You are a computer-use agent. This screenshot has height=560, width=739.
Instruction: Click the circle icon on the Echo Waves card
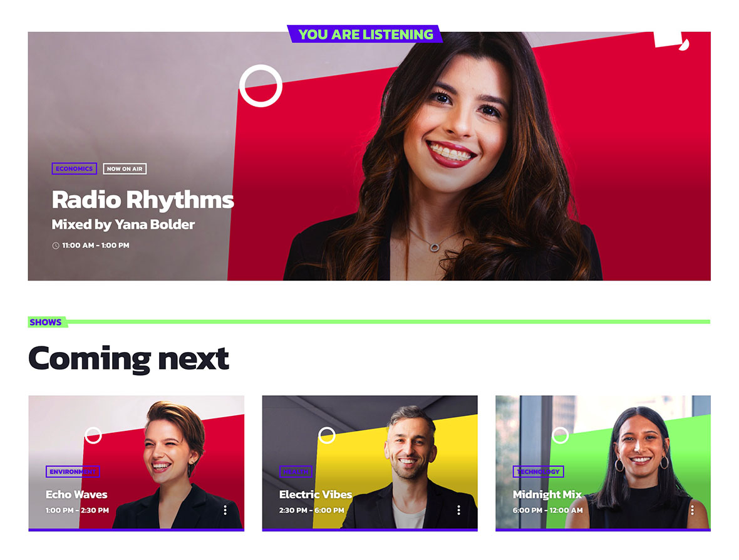click(x=93, y=435)
